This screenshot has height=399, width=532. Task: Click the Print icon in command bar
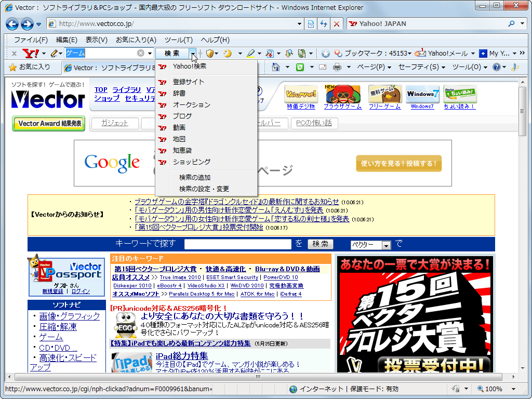337,67
